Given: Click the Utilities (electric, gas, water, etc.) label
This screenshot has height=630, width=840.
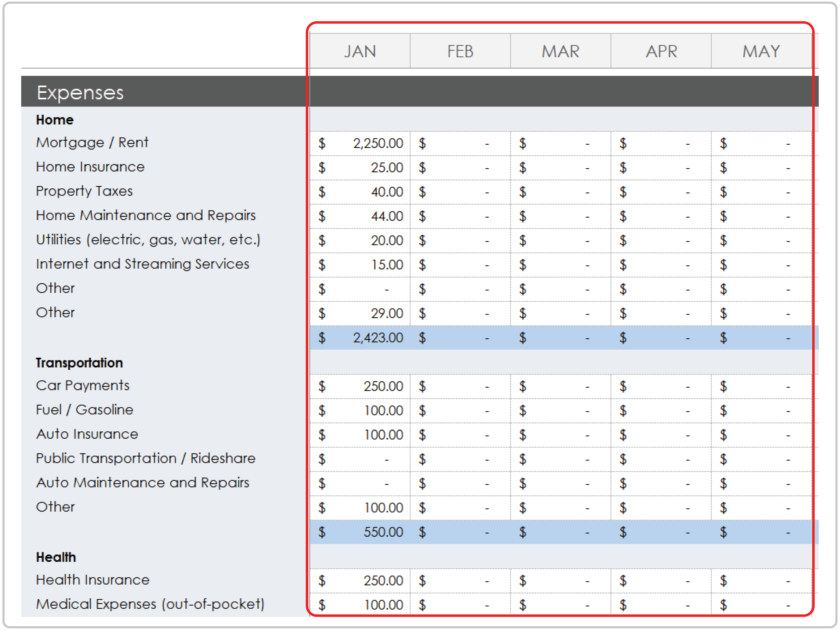Looking at the screenshot, I should pyautogui.click(x=149, y=240).
